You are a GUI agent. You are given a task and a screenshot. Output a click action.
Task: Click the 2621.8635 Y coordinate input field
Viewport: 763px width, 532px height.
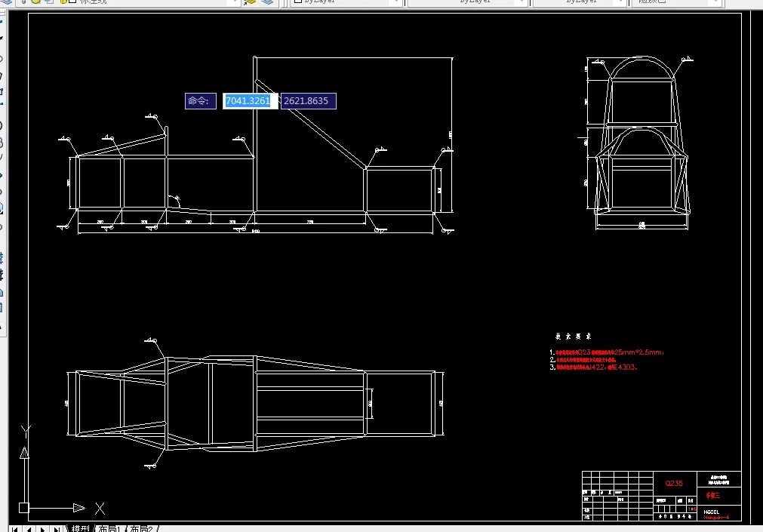(x=309, y=101)
